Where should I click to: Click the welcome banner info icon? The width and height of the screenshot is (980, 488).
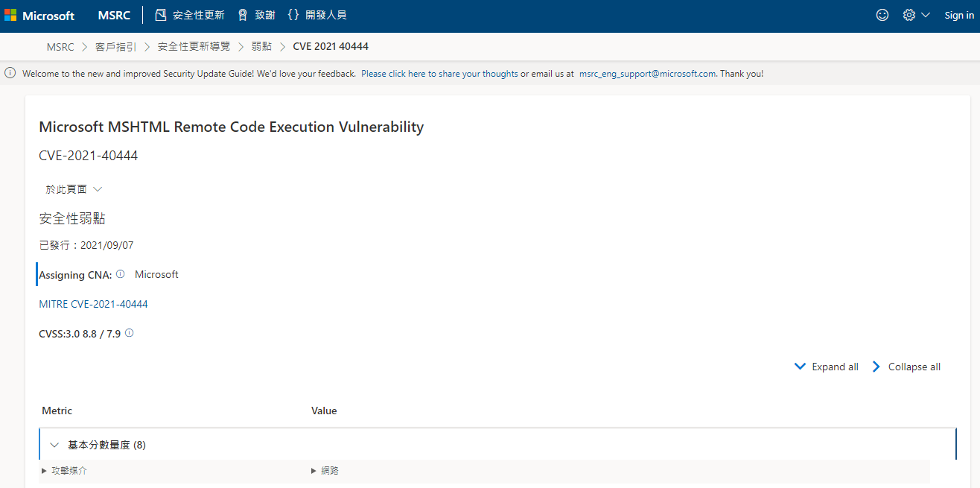(10, 73)
